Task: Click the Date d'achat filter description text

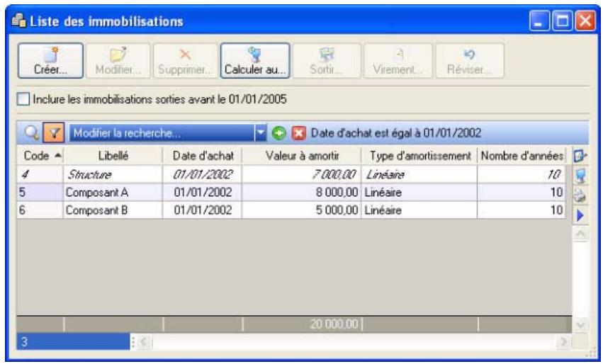Action: [395, 133]
